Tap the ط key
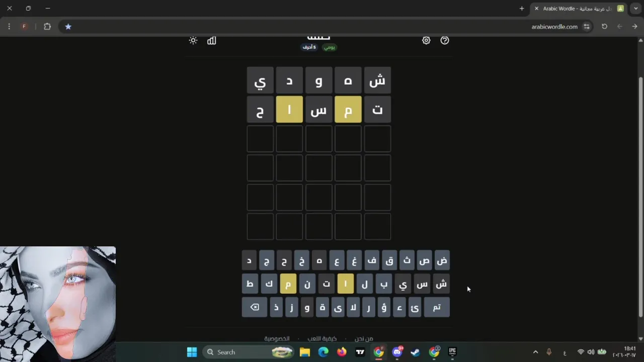The image size is (644, 362). coord(250,284)
